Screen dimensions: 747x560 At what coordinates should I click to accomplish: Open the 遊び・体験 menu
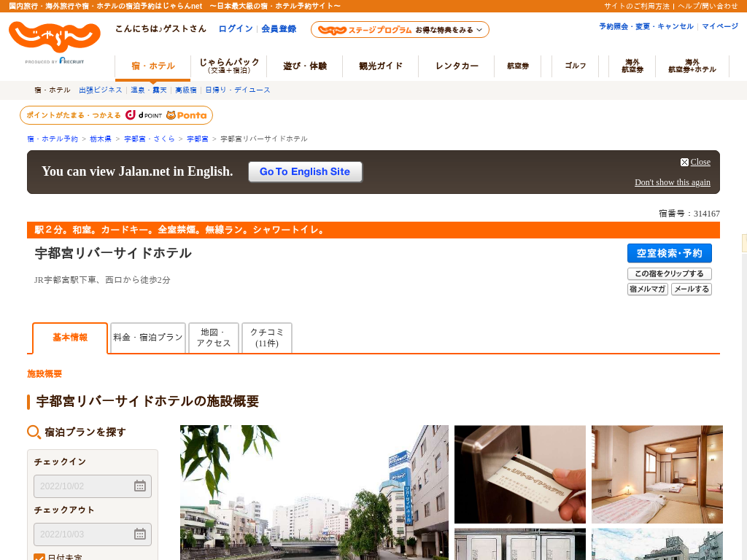click(x=305, y=66)
